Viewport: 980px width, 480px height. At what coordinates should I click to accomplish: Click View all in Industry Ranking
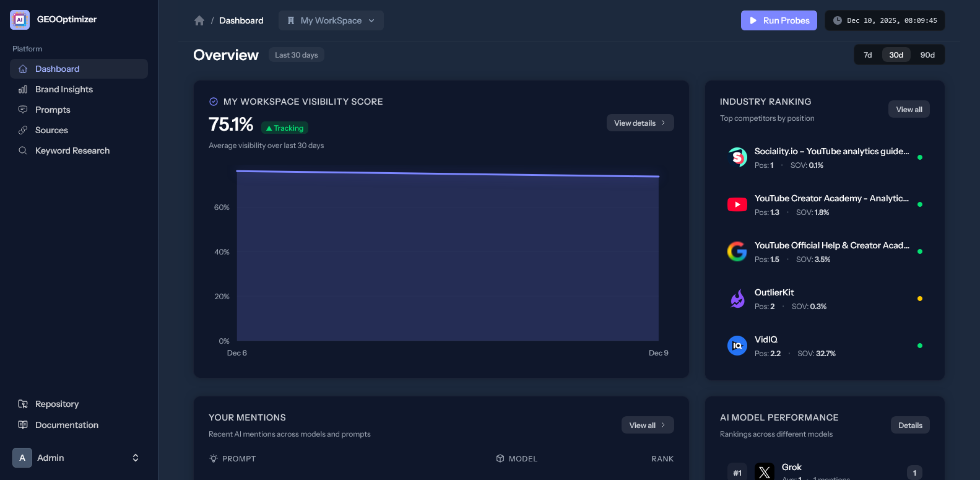pos(908,110)
